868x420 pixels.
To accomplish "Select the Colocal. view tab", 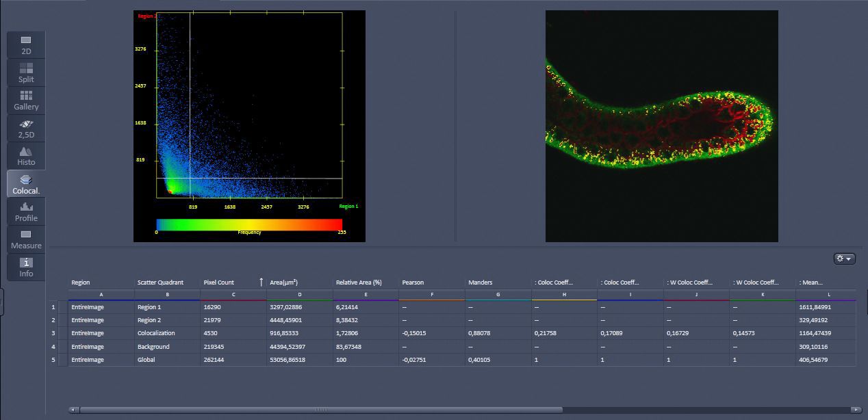I will 26,184.
